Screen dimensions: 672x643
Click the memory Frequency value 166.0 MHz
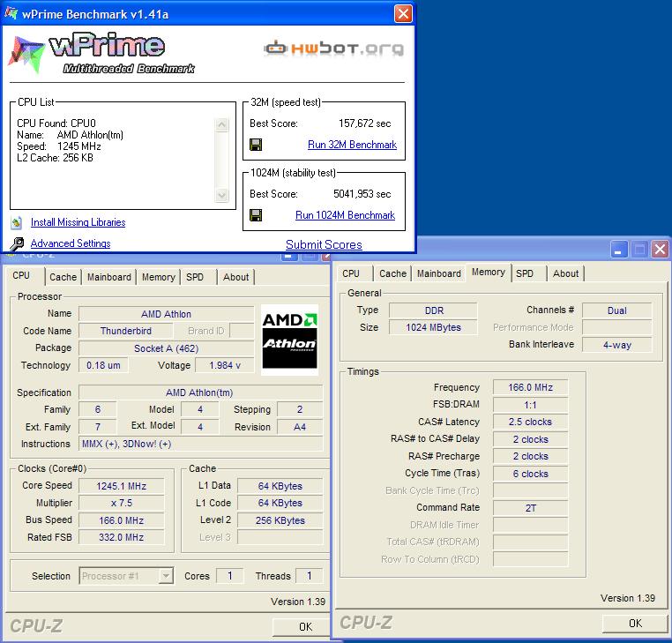click(x=531, y=387)
